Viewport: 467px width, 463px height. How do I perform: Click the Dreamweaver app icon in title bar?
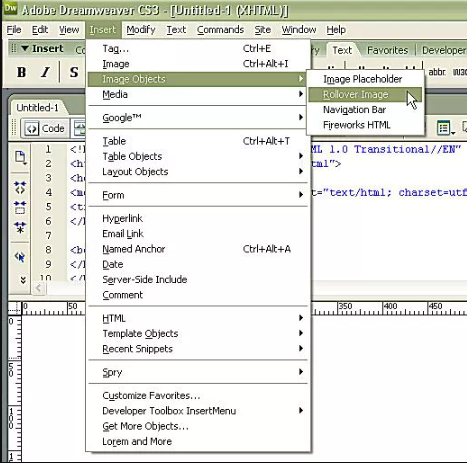[x=10, y=8]
